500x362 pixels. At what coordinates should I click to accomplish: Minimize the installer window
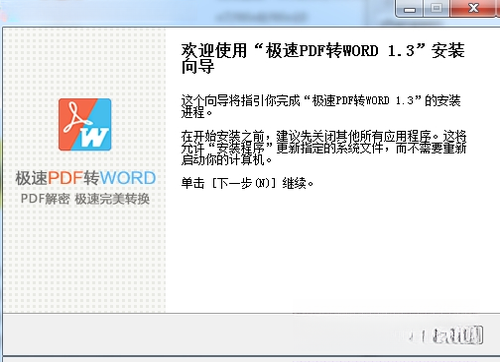pyautogui.click(x=410, y=8)
